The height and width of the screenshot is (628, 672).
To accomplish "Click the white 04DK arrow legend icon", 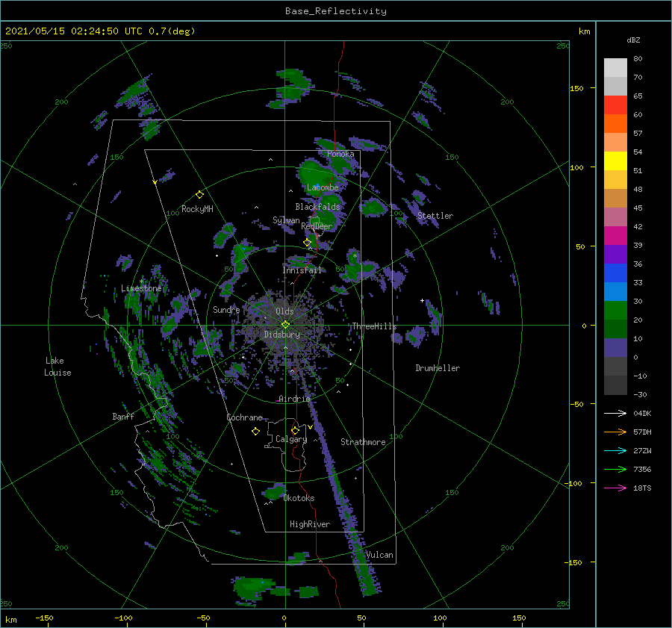I will [615, 413].
